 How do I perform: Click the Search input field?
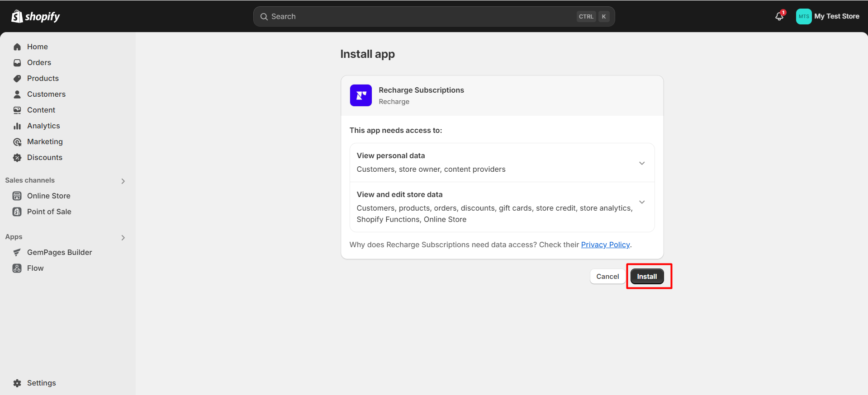421,16
